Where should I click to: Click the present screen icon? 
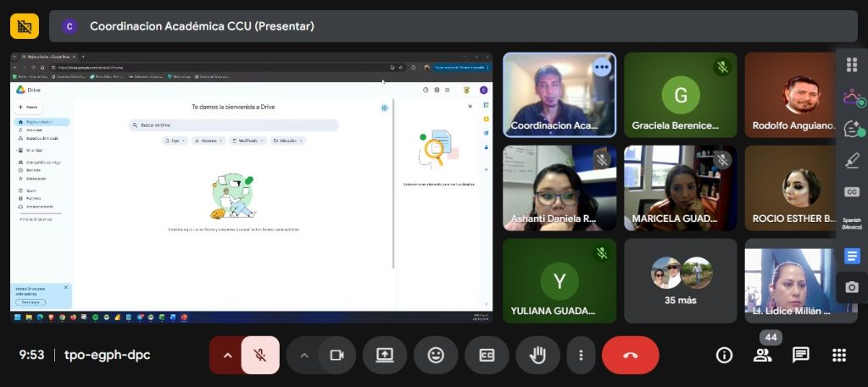pos(385,355)
